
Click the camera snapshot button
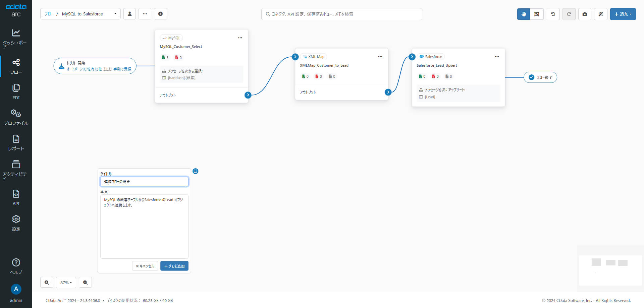coord(585,14)
